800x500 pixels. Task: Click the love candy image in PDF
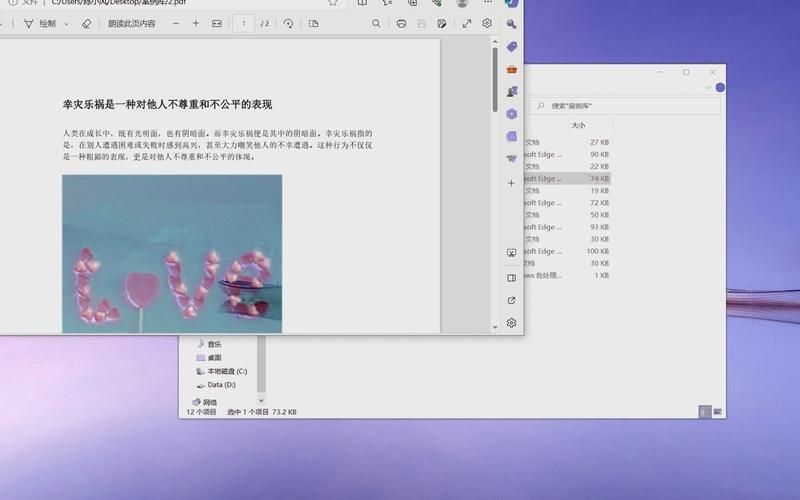(172, 254)
